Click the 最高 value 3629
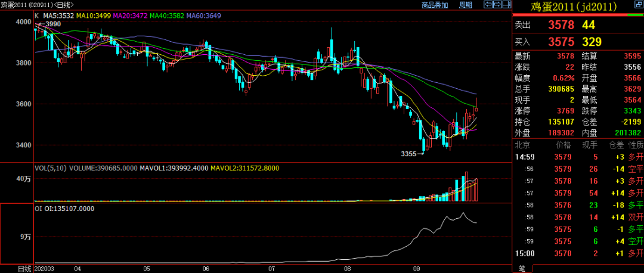 point(633,89)
